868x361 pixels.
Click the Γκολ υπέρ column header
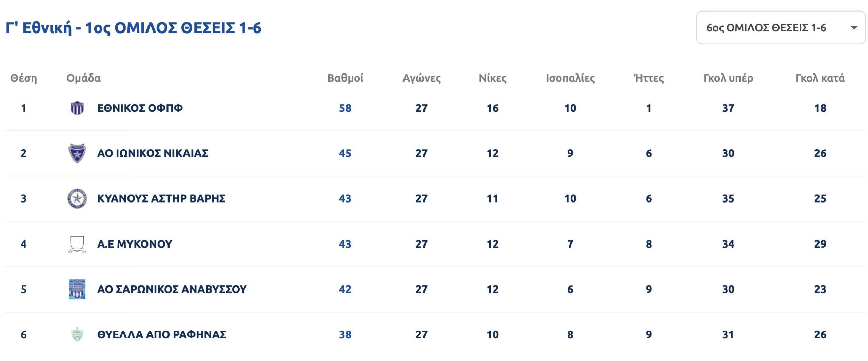(x=728, y=78)
